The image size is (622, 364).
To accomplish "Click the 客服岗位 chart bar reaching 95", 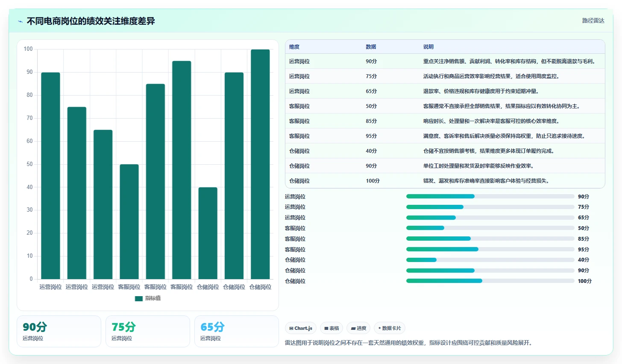I will 182,170.
